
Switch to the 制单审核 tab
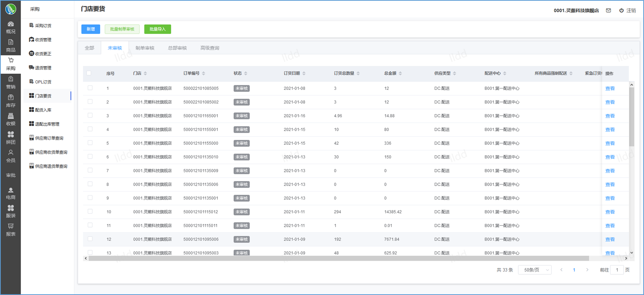(x=145, y=48)
